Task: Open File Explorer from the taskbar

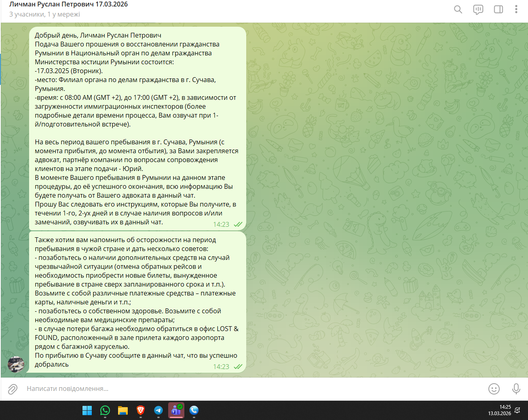Action: click(123, 410)
